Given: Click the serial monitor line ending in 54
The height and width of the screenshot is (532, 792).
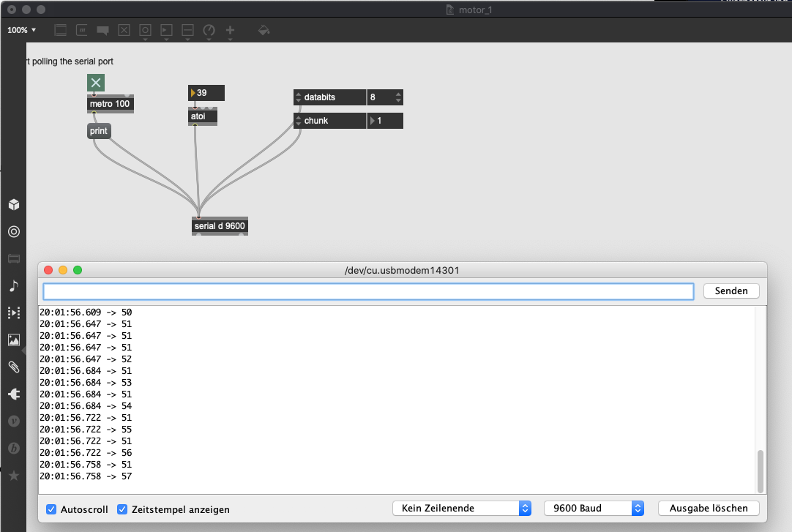Looking at the screenshot, I should click(86, 406).
